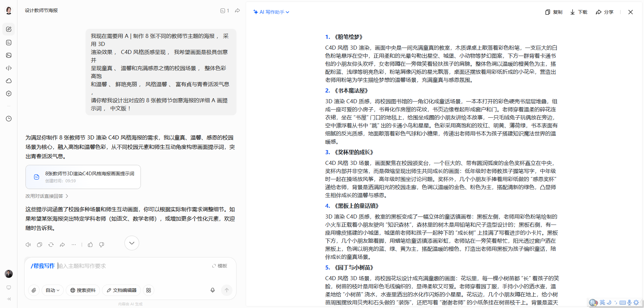Open the more tools grid menu
Viewport: 644px width, 308px height.
click(x=149, y=290)
